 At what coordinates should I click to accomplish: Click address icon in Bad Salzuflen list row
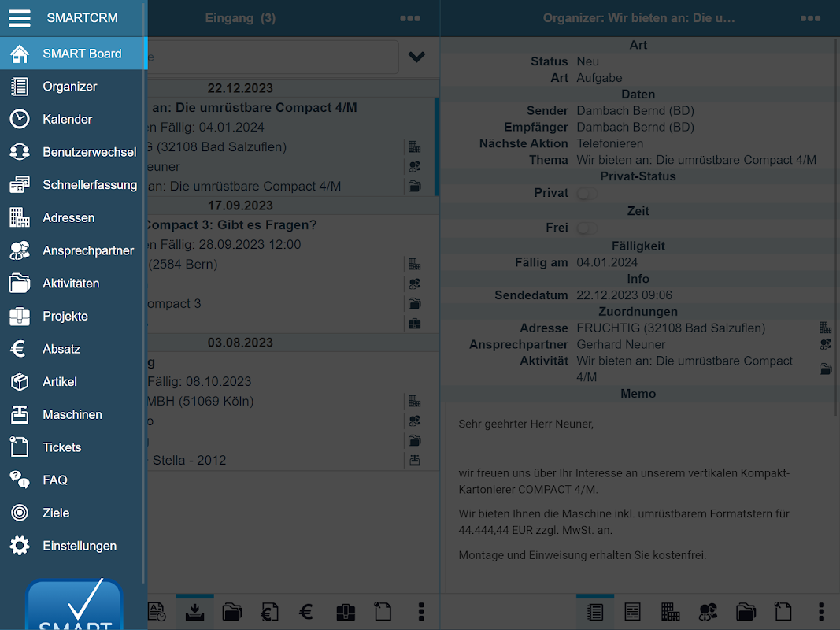click(415, 146)
